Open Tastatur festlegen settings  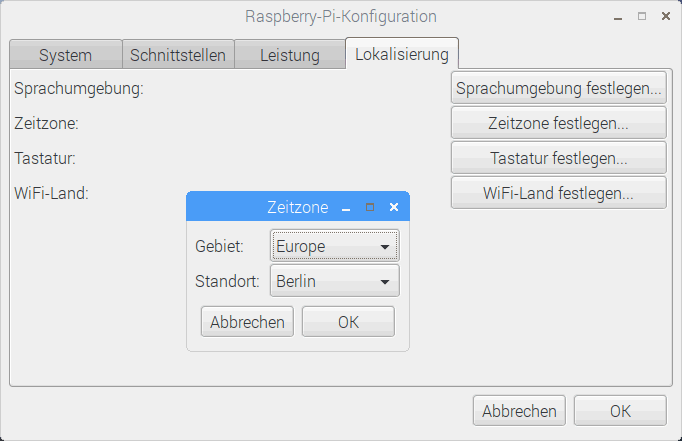tap(558, 158)
